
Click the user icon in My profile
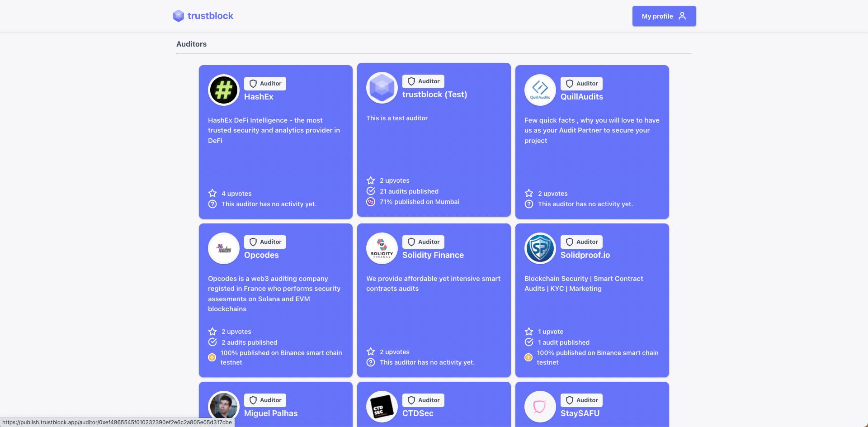(x=682, y=16)
